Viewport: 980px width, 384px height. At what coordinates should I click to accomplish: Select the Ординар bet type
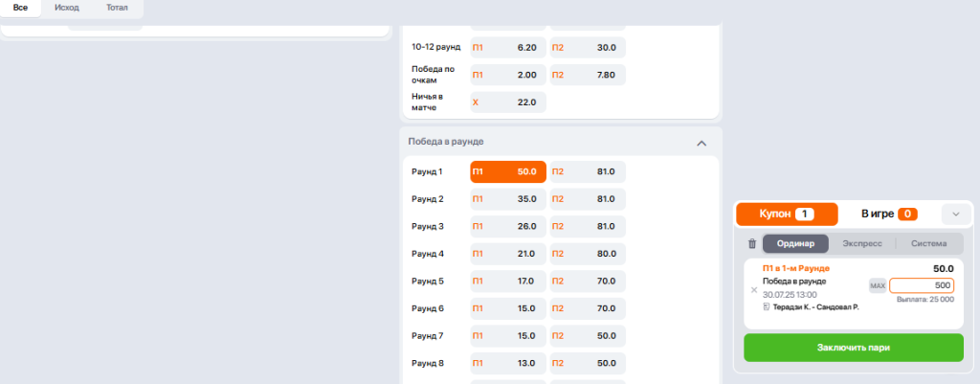coord(795,243)
